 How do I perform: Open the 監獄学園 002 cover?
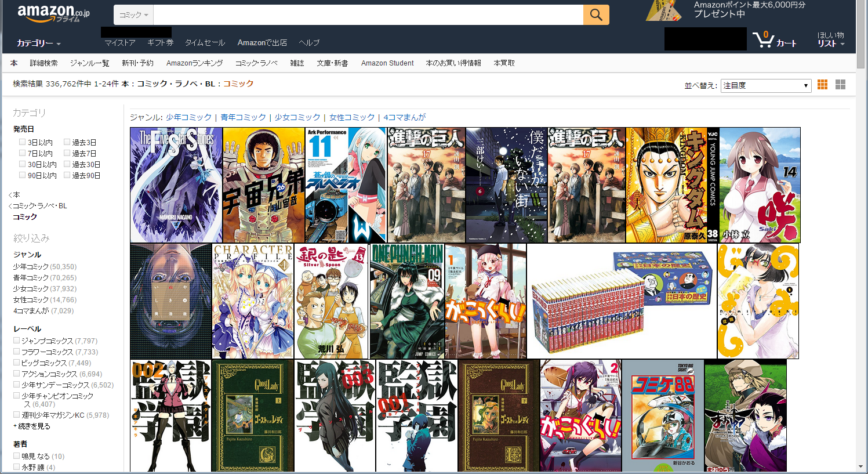click(x=171, y=416)
